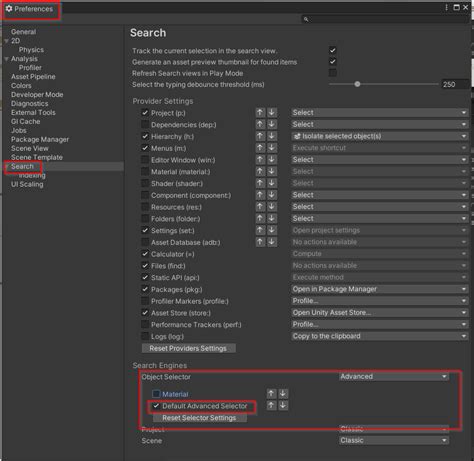Move Settings provider down

click(272, 230)
